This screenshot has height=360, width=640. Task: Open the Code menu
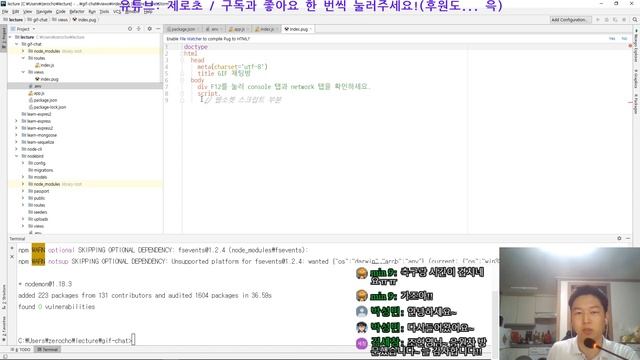(60, 12)
